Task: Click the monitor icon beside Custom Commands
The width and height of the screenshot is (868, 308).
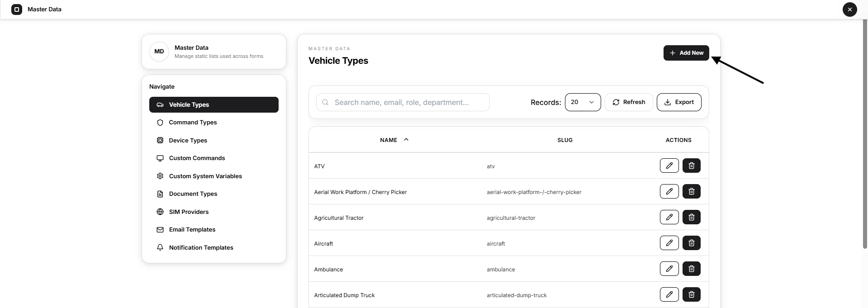Action: pyautogui.click(x=160, y=158)
